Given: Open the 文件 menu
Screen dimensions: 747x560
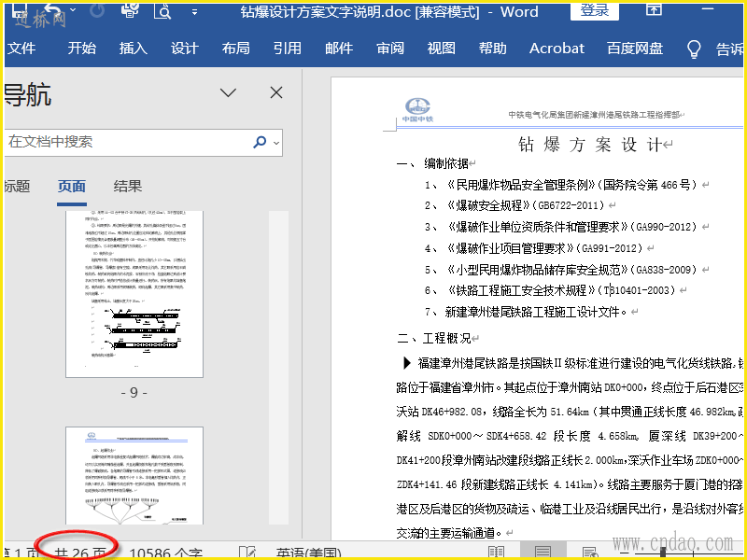Looking at the screenshot, I should pyautogui.click(x=21, y=49).
